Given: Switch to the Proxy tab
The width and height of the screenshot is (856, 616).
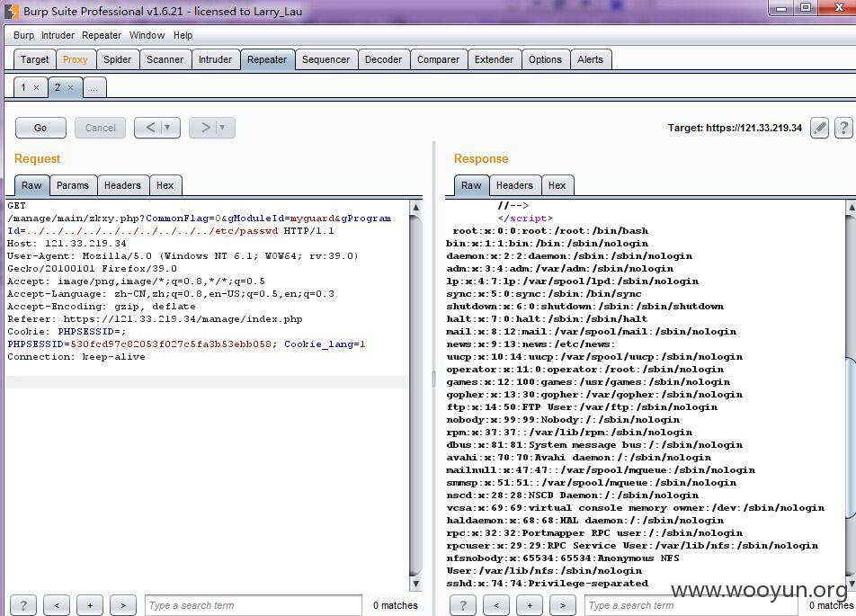Looking at the screenshot, I should click(x=76, y=59).
